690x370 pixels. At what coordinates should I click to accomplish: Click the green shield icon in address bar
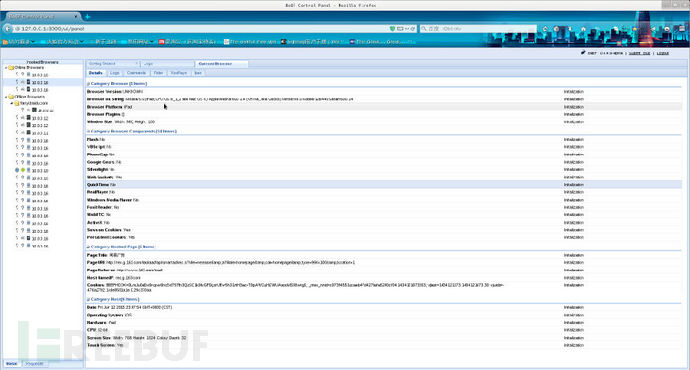click(392, 29)
